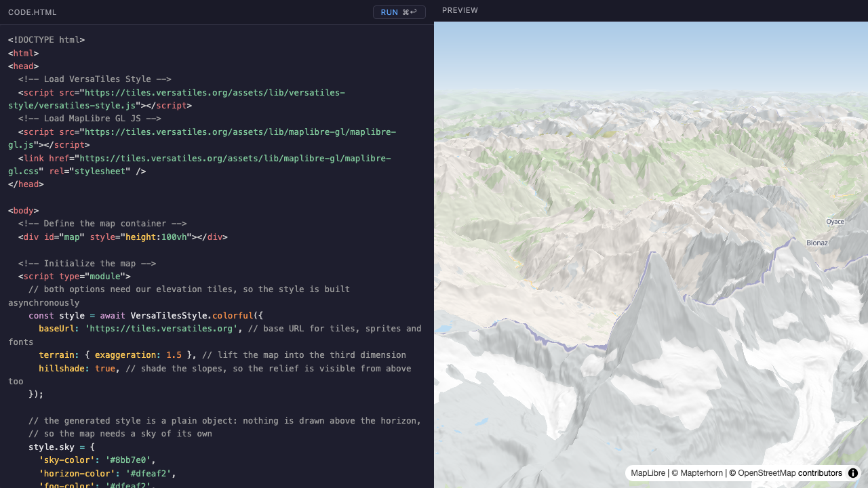
Task: Click the script type="module" tag
Action: [x=75, y=277]
